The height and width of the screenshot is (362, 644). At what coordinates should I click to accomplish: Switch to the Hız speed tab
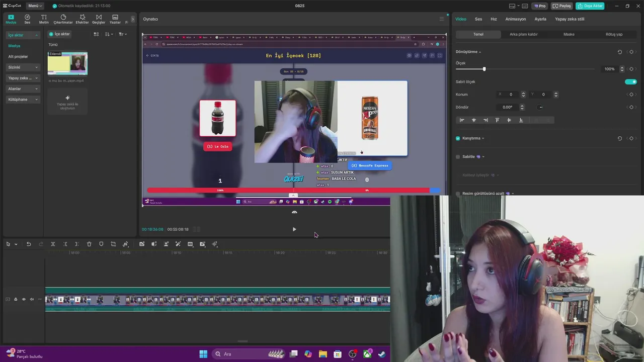point(494,19)
